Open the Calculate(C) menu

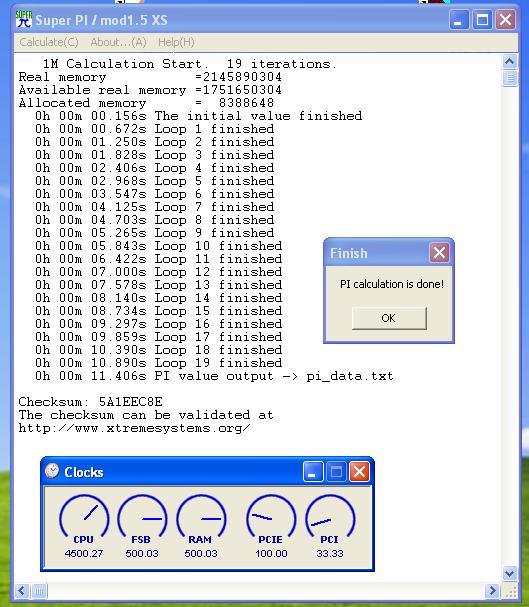pos(49,42)
